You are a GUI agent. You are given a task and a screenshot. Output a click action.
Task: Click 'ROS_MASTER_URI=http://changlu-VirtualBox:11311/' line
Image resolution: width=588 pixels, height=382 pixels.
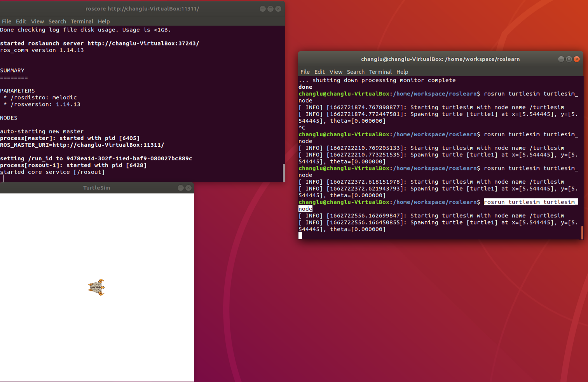pos(82,145)
